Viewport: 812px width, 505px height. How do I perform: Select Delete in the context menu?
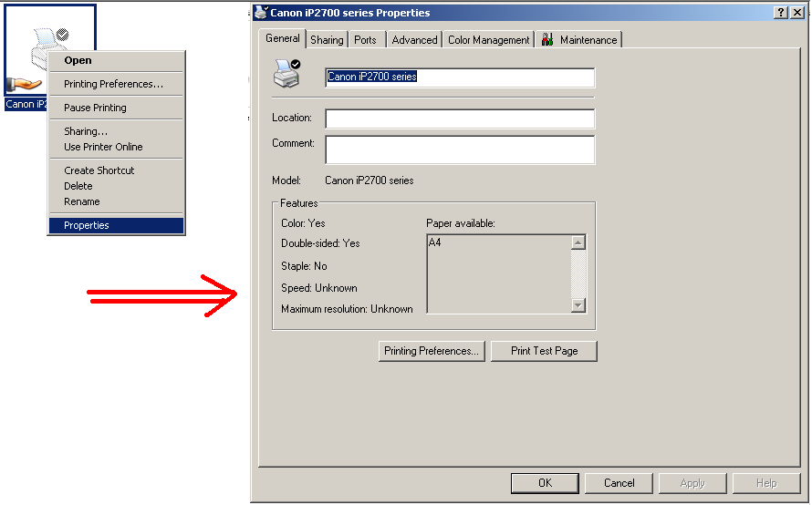(117, 186)
